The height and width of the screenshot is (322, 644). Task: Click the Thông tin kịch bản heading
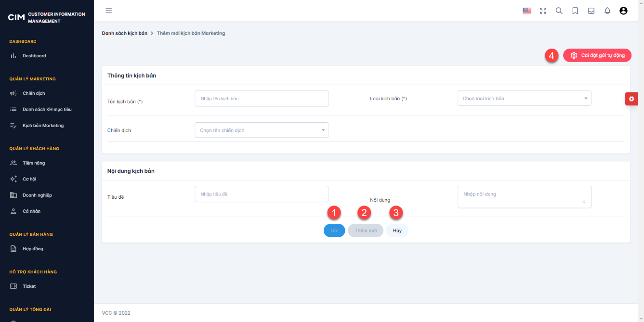(131, 76)
